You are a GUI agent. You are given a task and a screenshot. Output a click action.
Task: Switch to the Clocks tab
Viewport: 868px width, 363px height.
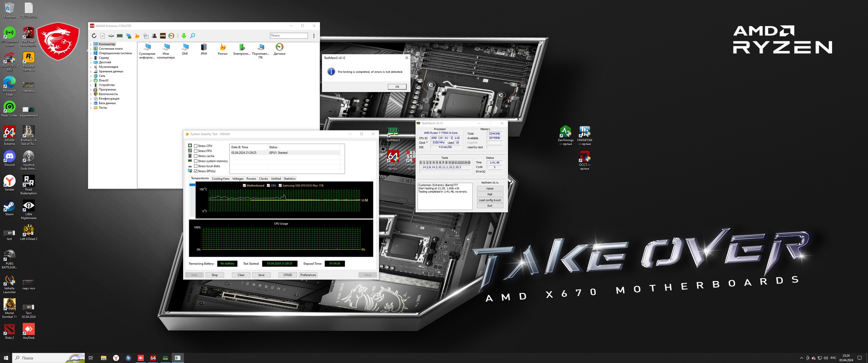(x=263, y=179)
